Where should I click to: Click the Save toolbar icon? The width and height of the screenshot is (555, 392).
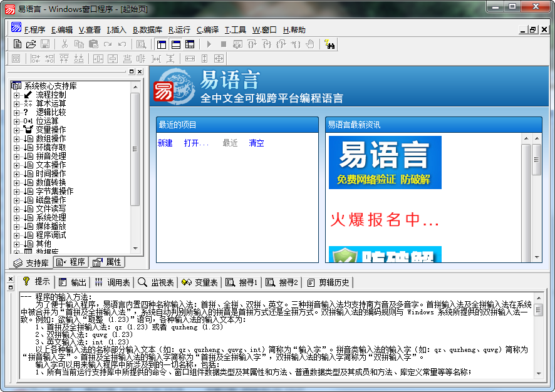(x=44, y=44)
